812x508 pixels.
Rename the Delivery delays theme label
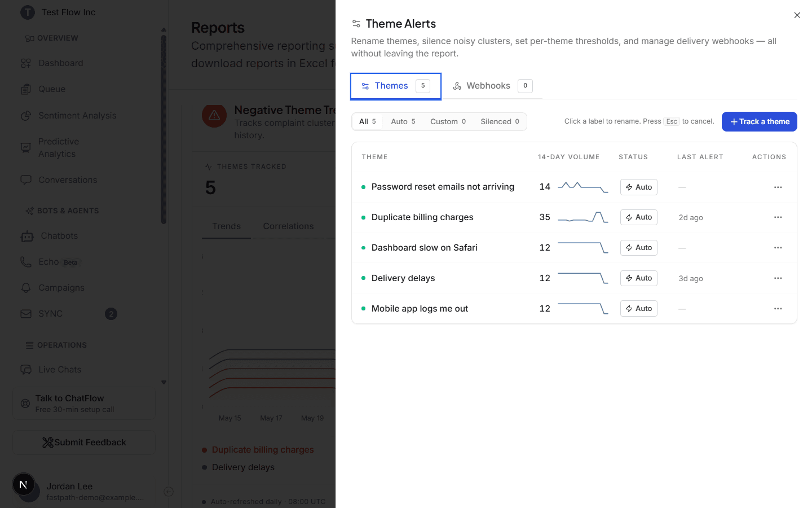(x=403, y=278)
